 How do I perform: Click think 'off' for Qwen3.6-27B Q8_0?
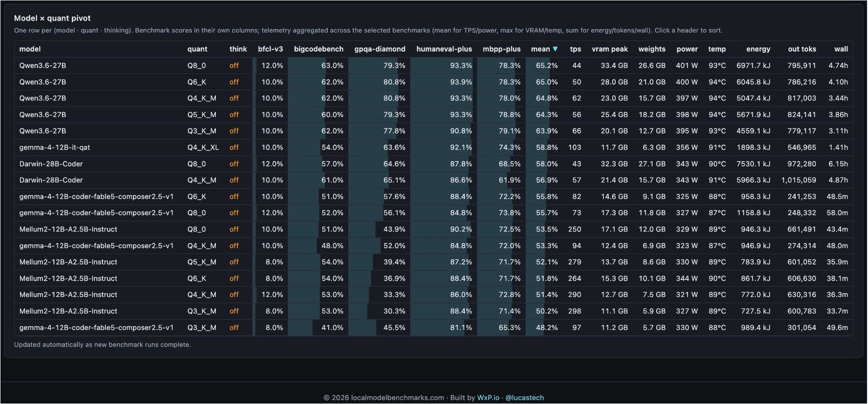click(x=234, y=65)
